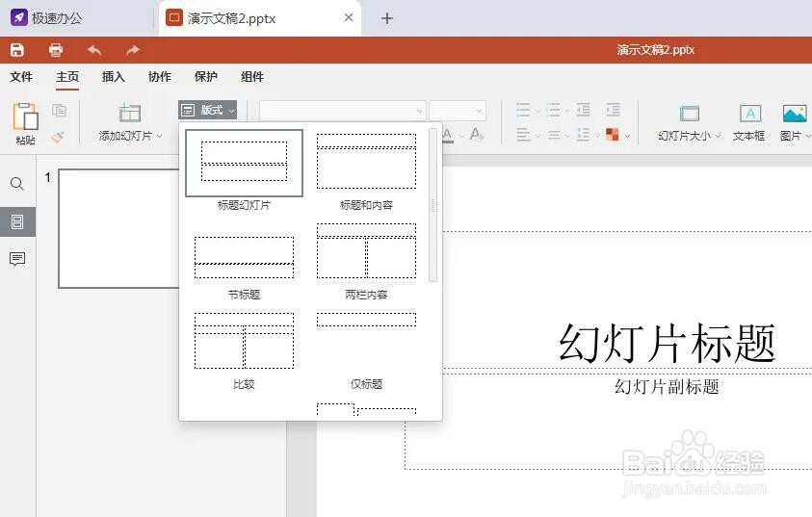Show slide thumbnails panel in sidebar
The image size is (812, 517).
(17, 221)
